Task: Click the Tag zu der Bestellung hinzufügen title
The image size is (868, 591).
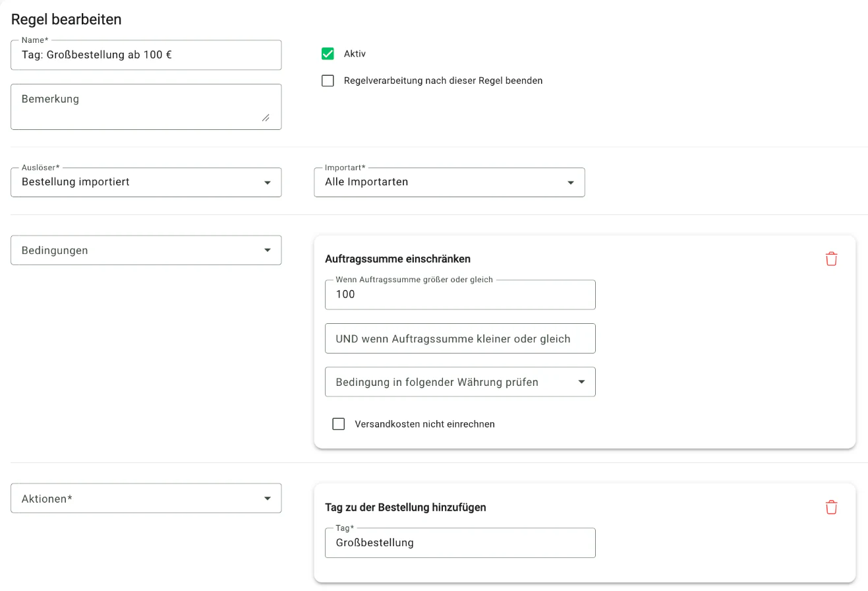Action: point(406,507)
